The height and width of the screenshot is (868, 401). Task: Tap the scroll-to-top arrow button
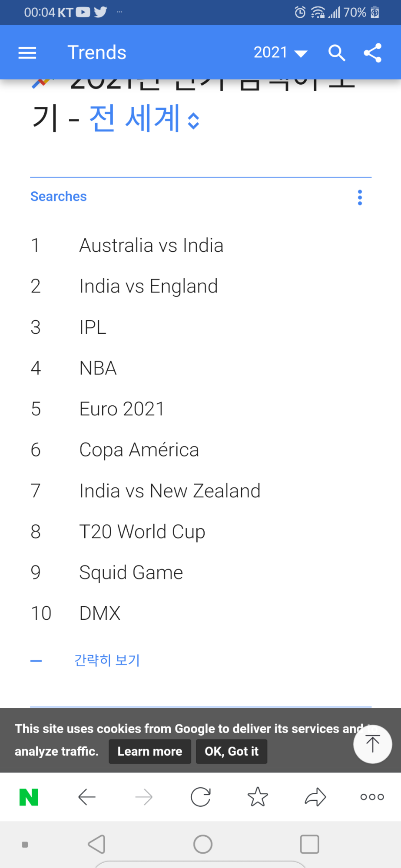point(373,744)
